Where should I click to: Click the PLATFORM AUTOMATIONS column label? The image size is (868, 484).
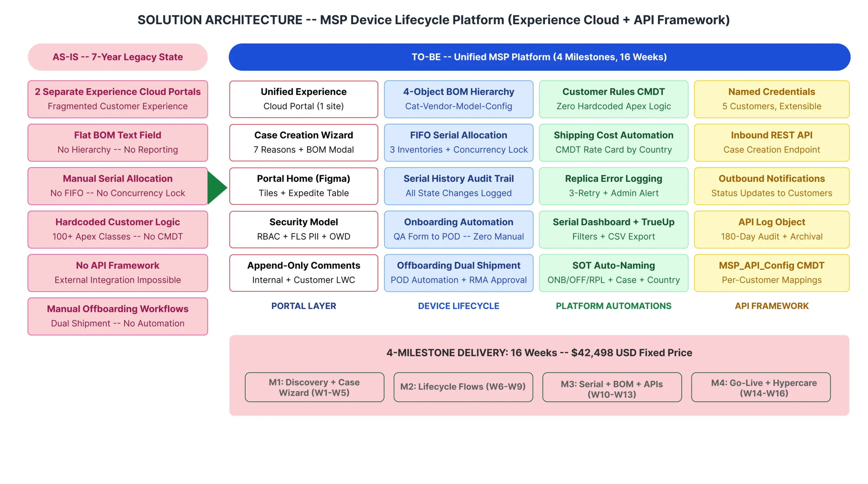point(613,306)
